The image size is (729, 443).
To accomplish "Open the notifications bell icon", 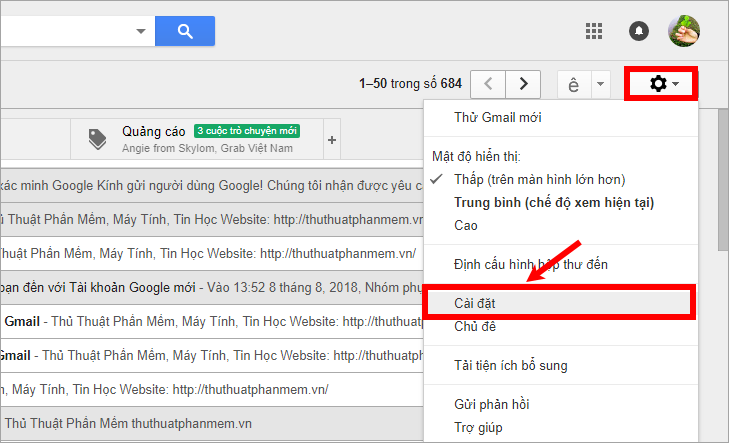I will coord(639,31).
